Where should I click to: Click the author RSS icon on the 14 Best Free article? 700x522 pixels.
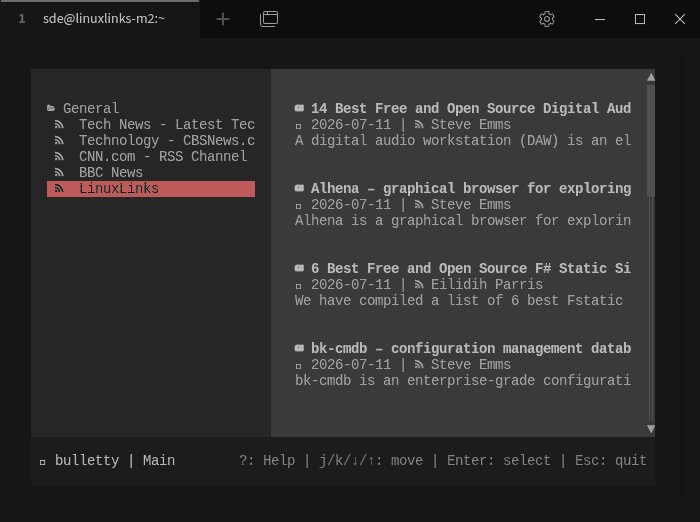(x=419, y=125)
